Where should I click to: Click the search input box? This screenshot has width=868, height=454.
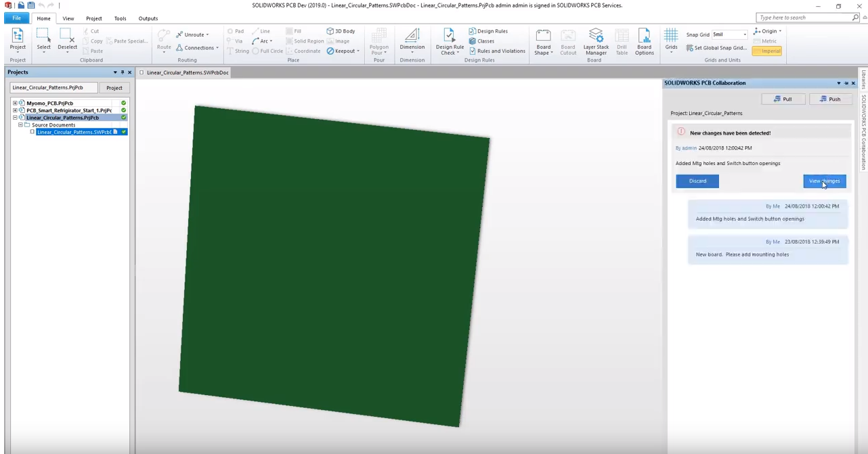(x=804, y=18)
